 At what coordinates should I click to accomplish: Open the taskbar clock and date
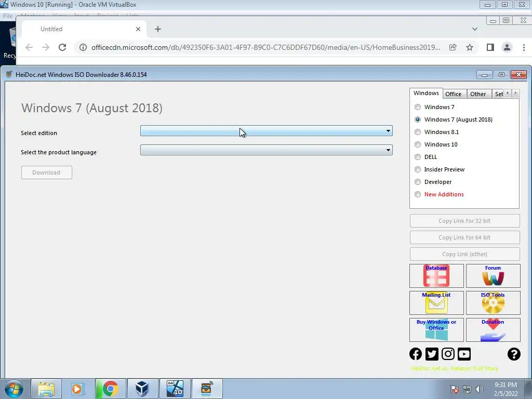506,389
